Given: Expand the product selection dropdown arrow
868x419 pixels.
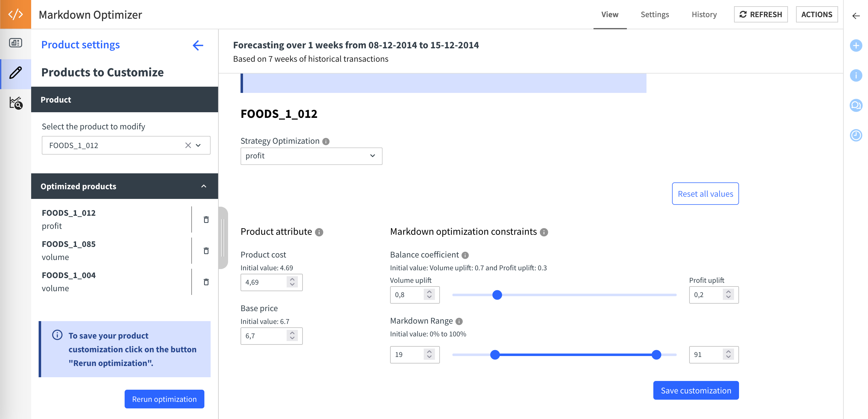Looking at the screenshot, I should point(198,145).
